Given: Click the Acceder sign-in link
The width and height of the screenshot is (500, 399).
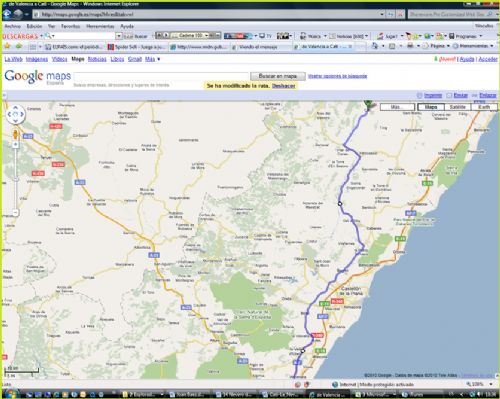Looking at the screenshot, I should coord(488,59).
